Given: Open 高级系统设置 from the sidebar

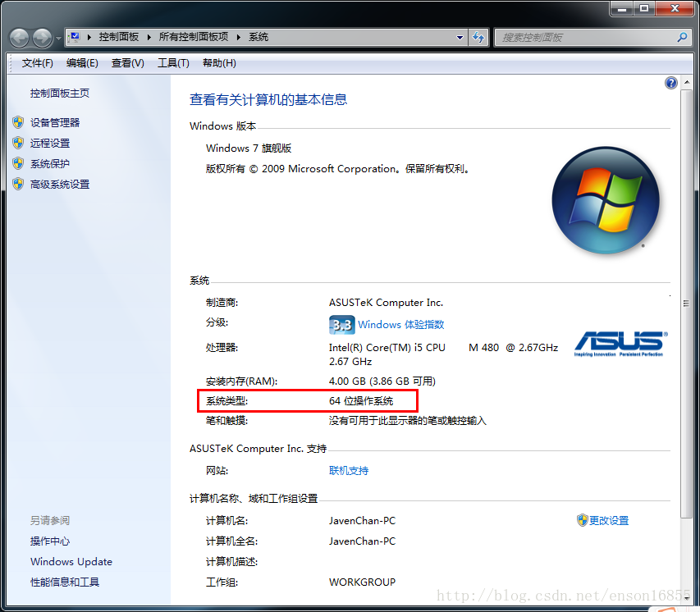Looking at the screenshot, I should coord(60,184).
